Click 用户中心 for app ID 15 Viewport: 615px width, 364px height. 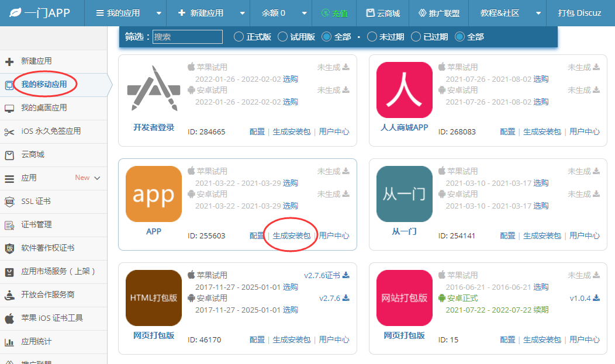point(585,339)
